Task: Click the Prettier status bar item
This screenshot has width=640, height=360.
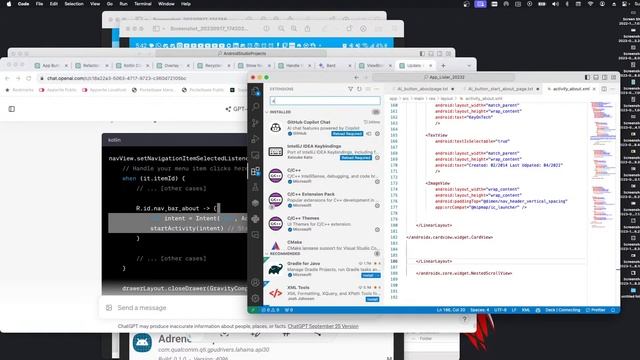Action: [x=596, y=310]
